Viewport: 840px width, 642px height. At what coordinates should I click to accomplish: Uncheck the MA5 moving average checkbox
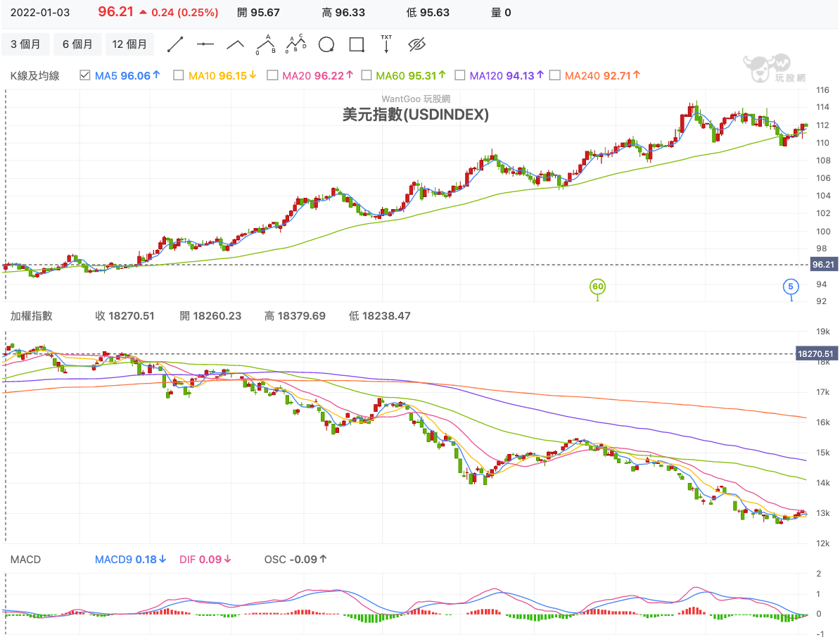click(85, 75)
